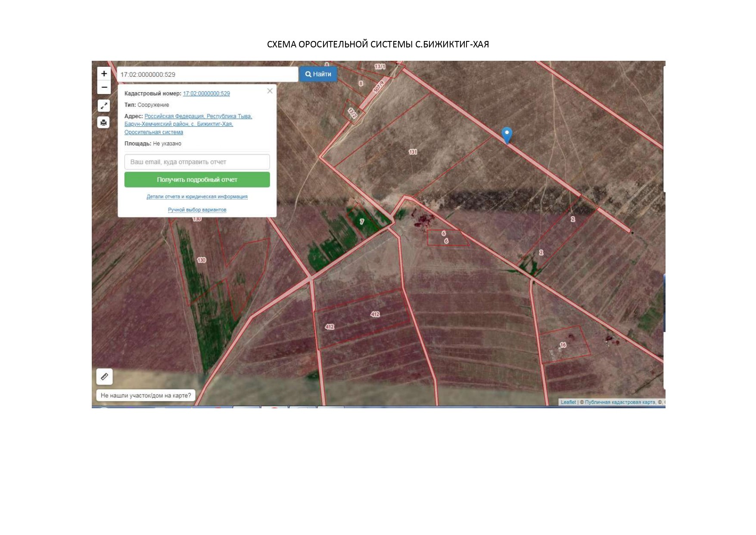Click Не нашли участок/дом на карте? button

[146, 395]
